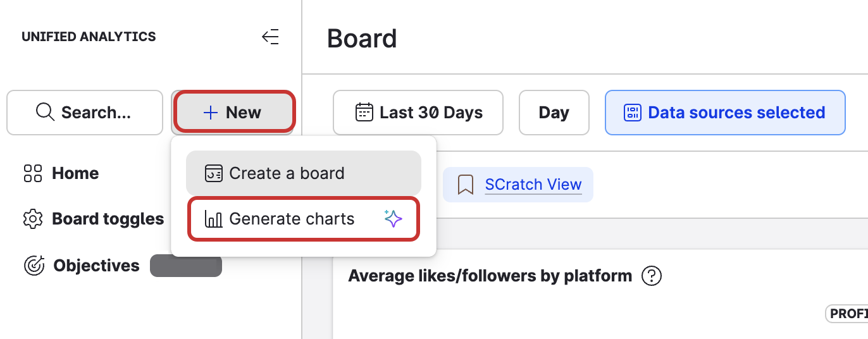Screen dimensions: 868x339
Task: Click the Data sources selected button
Action: tap(725, 113)
